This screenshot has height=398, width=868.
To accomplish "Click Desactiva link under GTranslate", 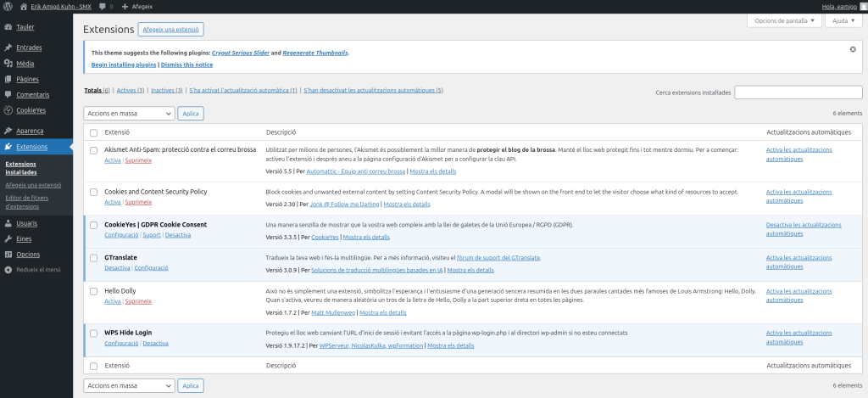I will [117, 267].
